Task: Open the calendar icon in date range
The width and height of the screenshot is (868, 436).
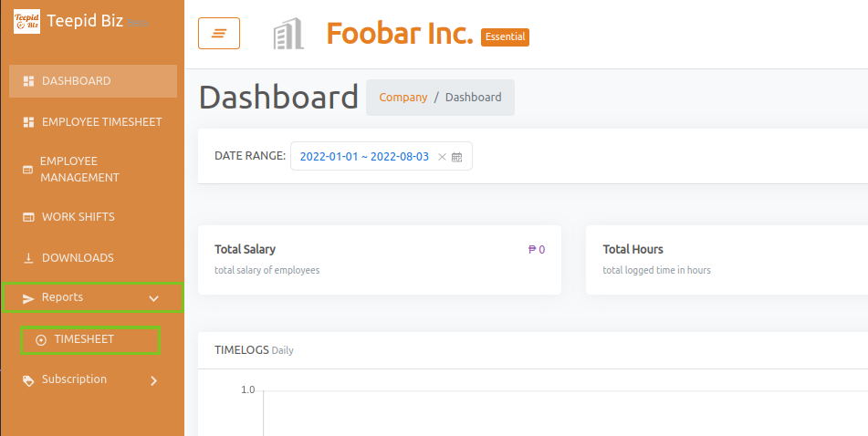Action: [x=456, y=157]
